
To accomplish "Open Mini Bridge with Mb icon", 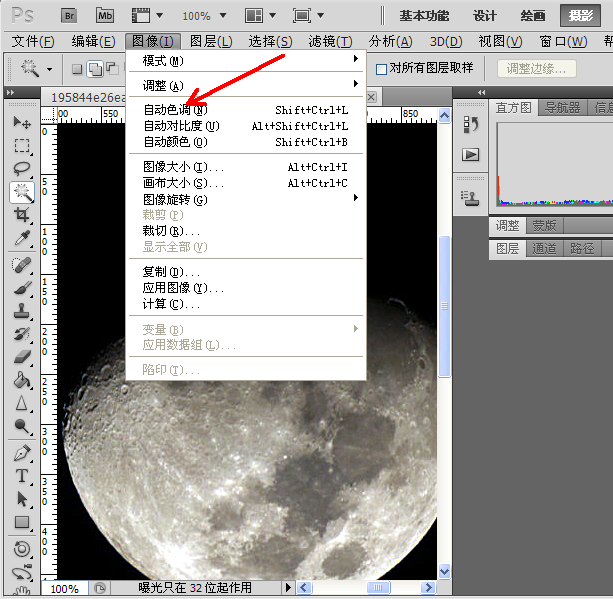I will coord(105,16).
